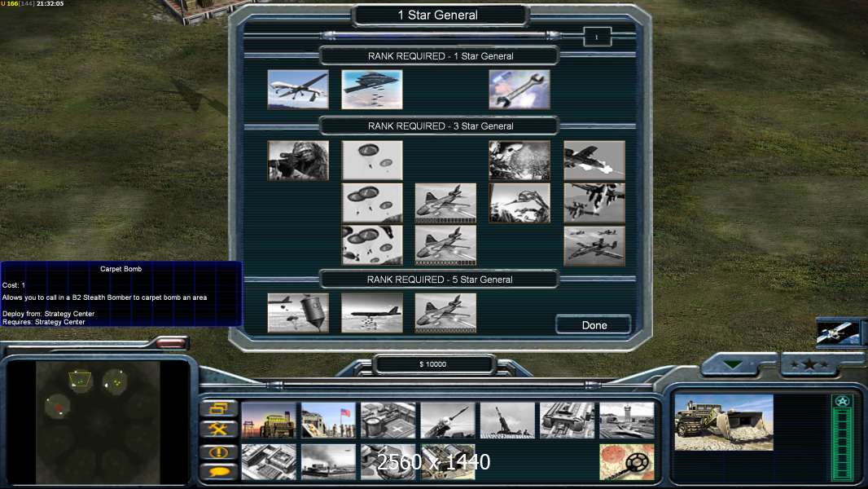Open options with the stacked windows button
868x489 pixels.
click(219, 408)
